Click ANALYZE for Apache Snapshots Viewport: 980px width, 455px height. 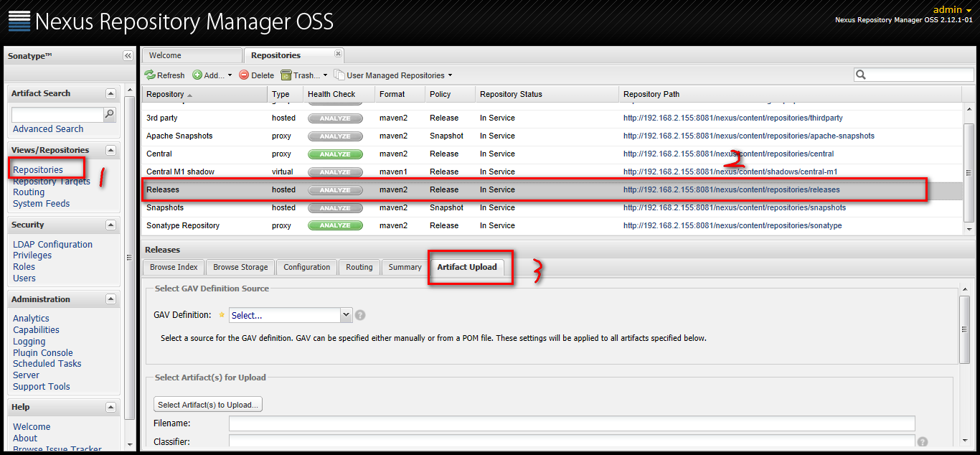[335, 136]
